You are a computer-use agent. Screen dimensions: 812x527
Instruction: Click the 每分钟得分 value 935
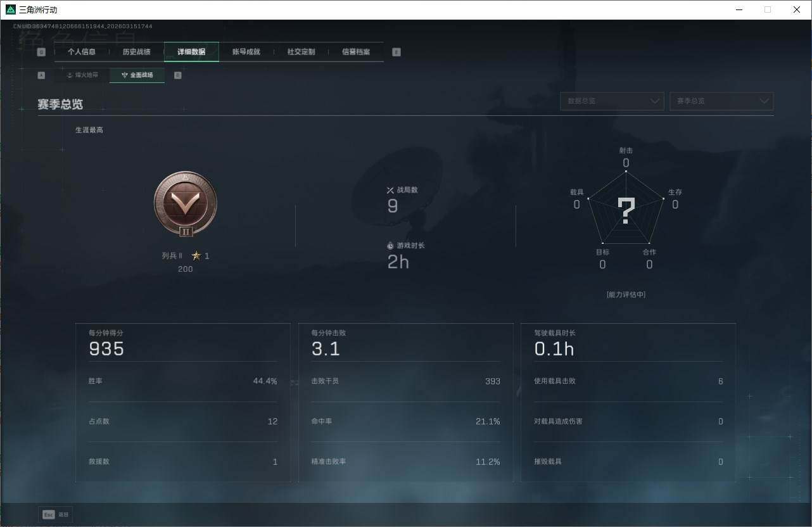point(106,348)
